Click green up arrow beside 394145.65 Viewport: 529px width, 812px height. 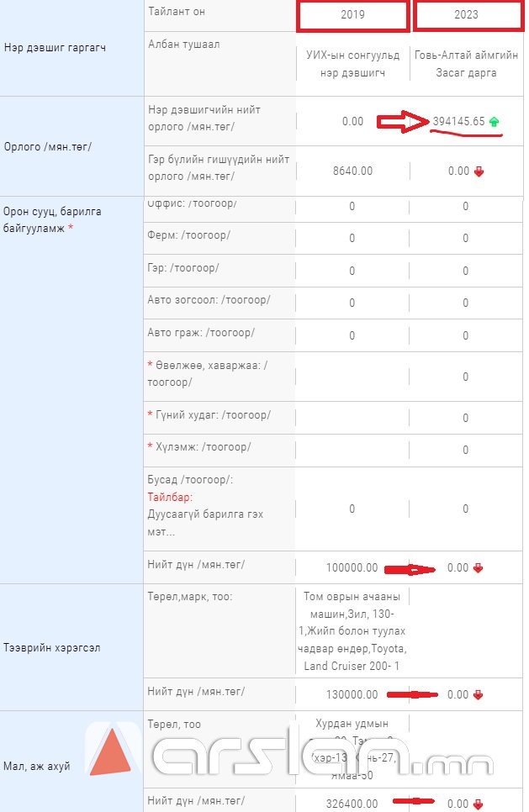(494, 122)
